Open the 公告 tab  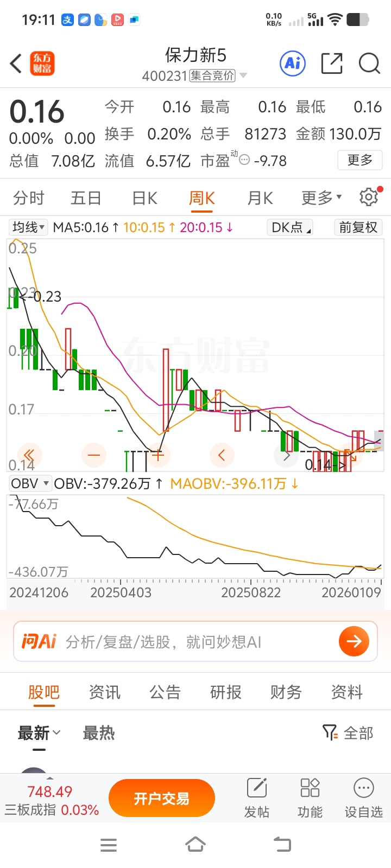tap(165, 692)
